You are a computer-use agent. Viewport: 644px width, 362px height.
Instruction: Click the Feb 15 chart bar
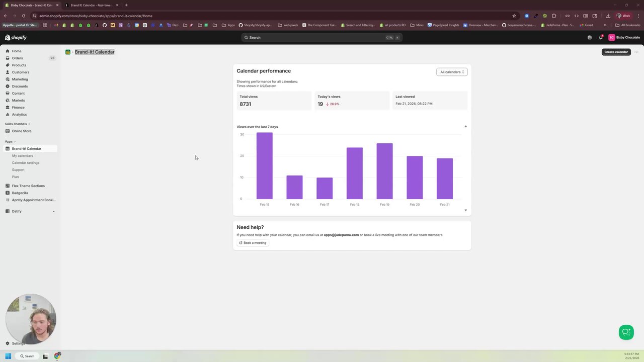(x=265, y=166)
